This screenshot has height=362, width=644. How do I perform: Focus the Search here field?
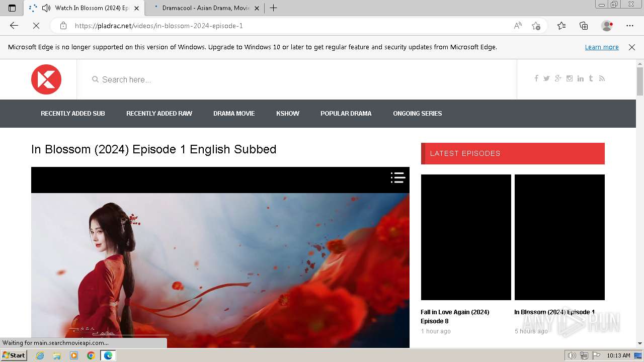point(297,79)
